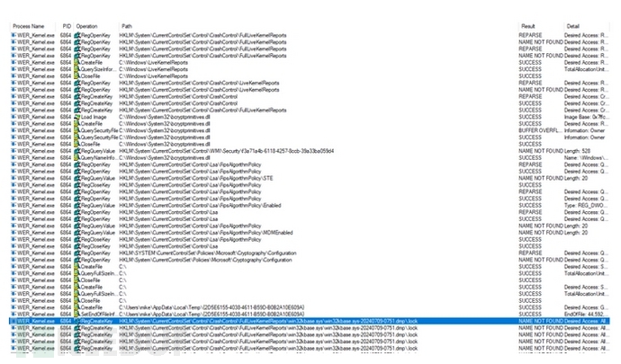Select the Load Image operation icon
This screenshot has height=364, width=621.
(76, 117)
